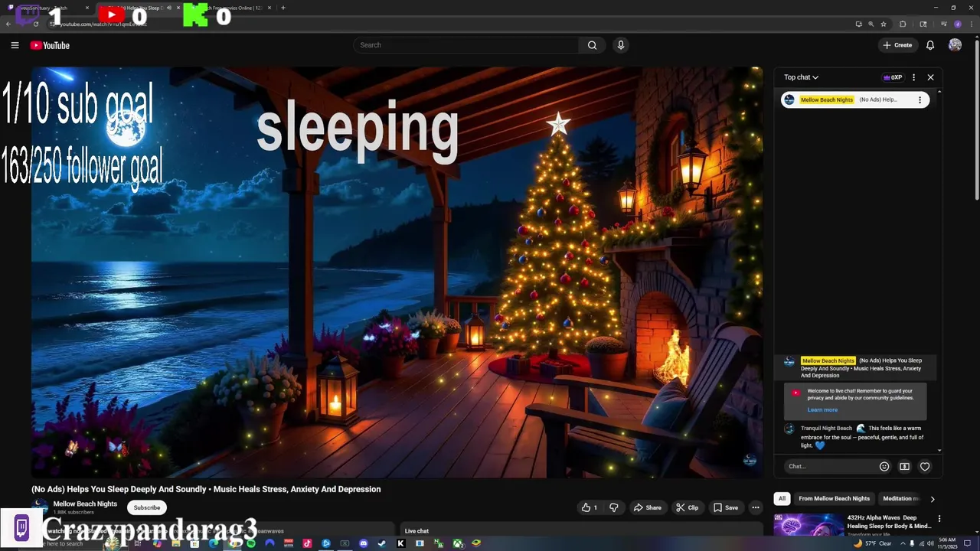Click the Learn more link in chat
The width and height of the screenshot is (980, 551).
click(822, 409)
